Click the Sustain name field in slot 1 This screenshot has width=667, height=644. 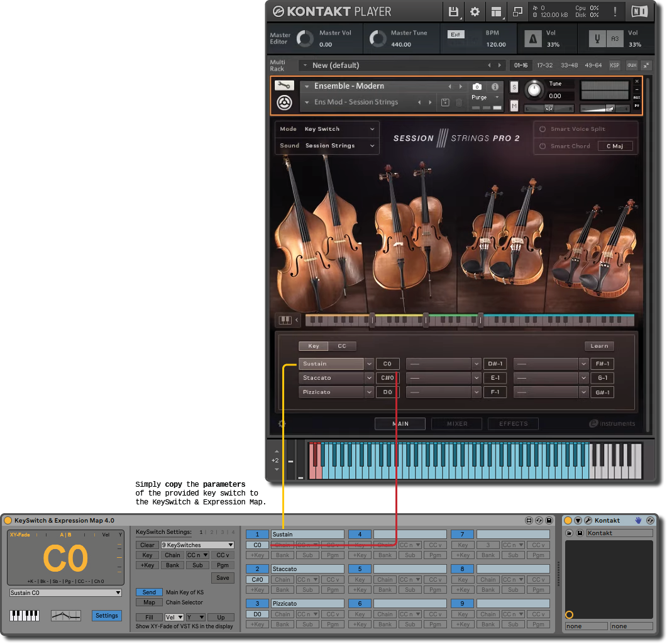307,535
